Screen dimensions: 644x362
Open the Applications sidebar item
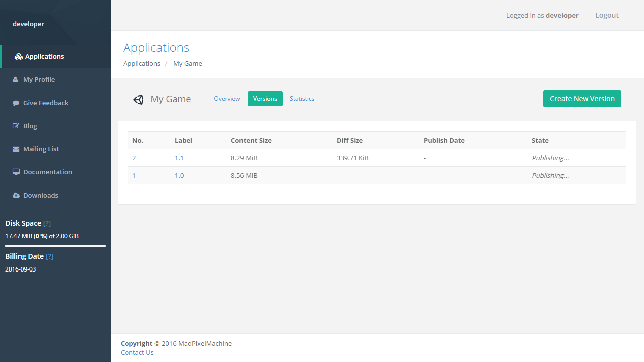55,56
